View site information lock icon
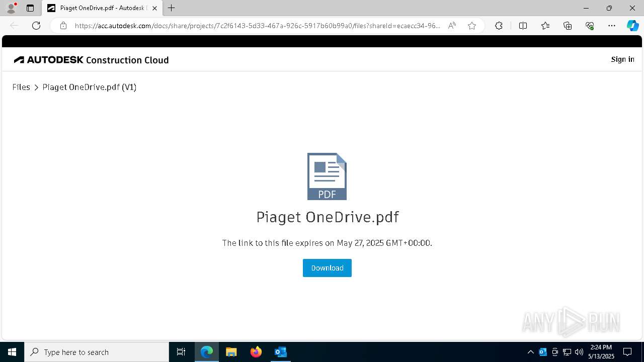Viewport: 644px width, 362px height. click(x=63, y=26)
